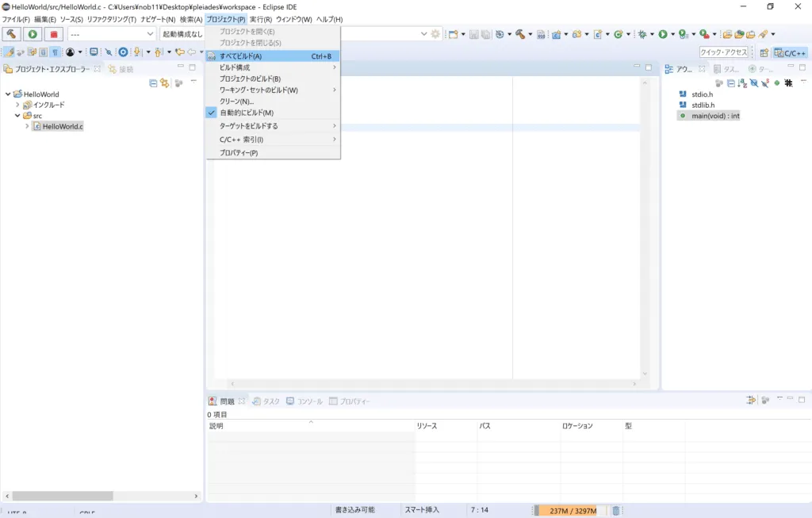This screenshot has width=812, height=518.
Task: Expand the インクルード folder
Action: tap(17, 105)
